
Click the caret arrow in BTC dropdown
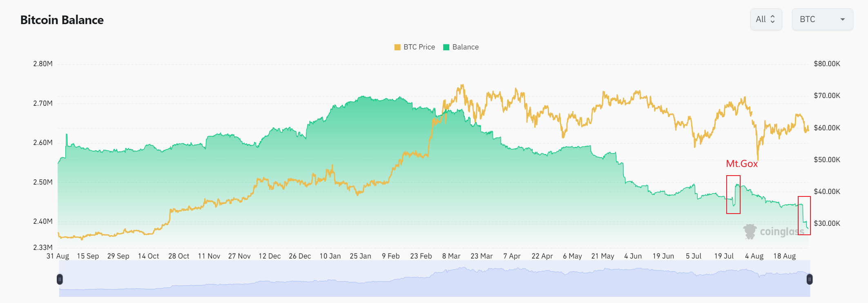pos(842,19)
